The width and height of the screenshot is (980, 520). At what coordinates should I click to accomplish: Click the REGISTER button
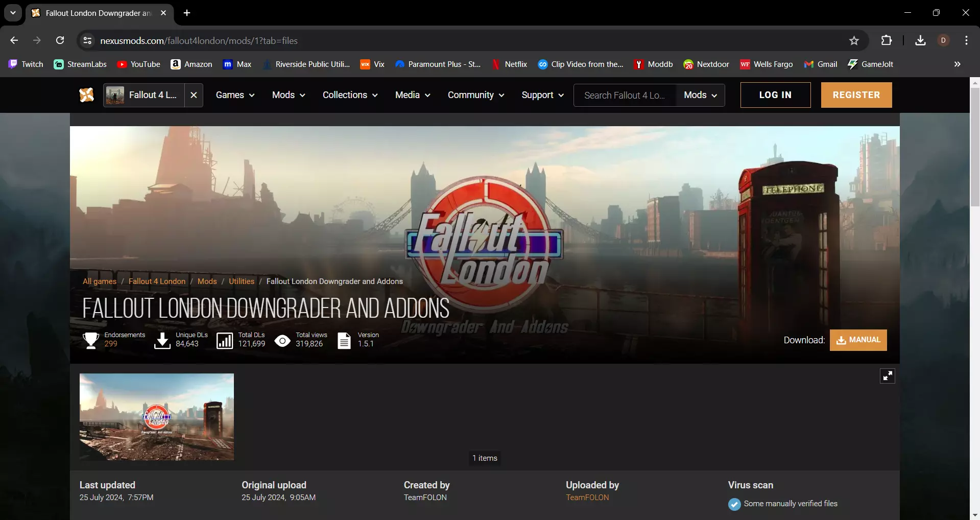coord(856,95)
